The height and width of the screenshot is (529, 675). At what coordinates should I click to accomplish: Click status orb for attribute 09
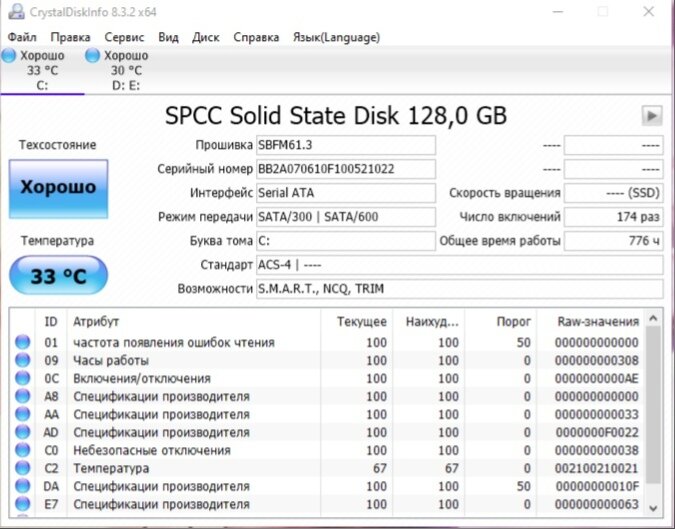[22, 360]
